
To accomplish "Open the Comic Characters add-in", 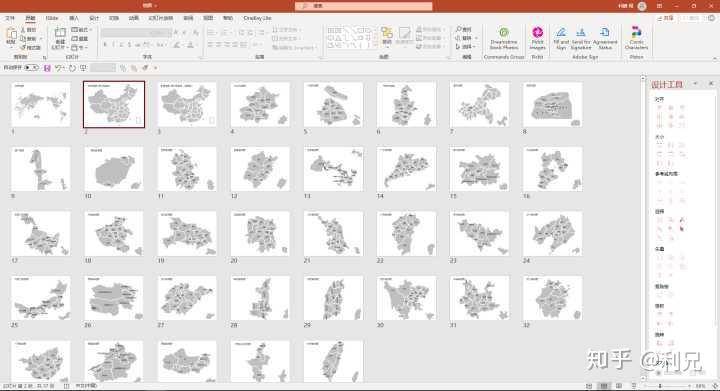I will (x=636, y=38).
